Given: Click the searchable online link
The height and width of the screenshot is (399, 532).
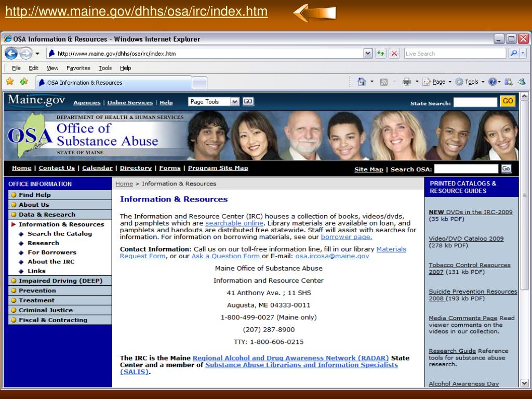Looking at the screenshot, I should 234,223.
